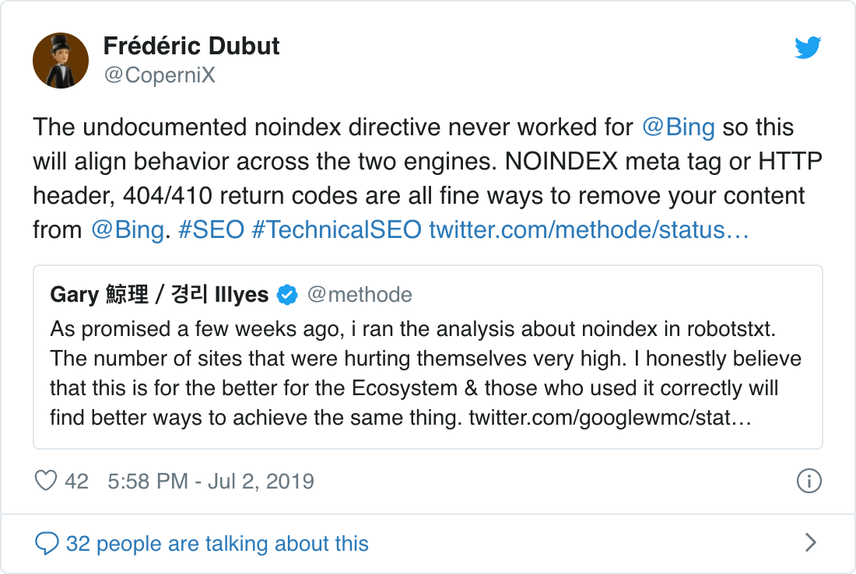This screenshot has width=856, height=574.
Task: Follow the #TechnicalSEO hashtag
Action: pos(336,230)
